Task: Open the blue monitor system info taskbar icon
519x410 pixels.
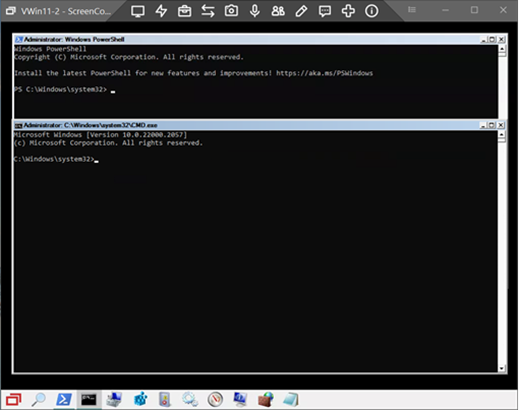Action: click(240, 399)
